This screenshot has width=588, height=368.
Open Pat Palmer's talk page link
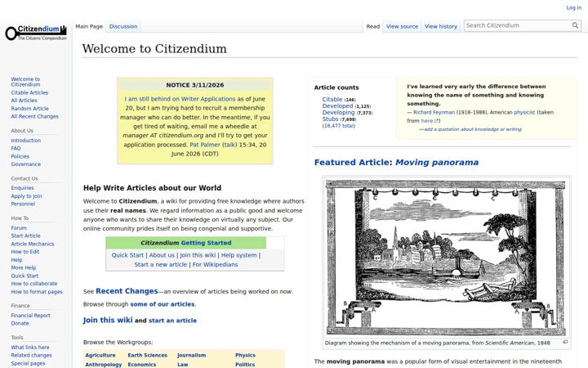[x=229, y=145]
